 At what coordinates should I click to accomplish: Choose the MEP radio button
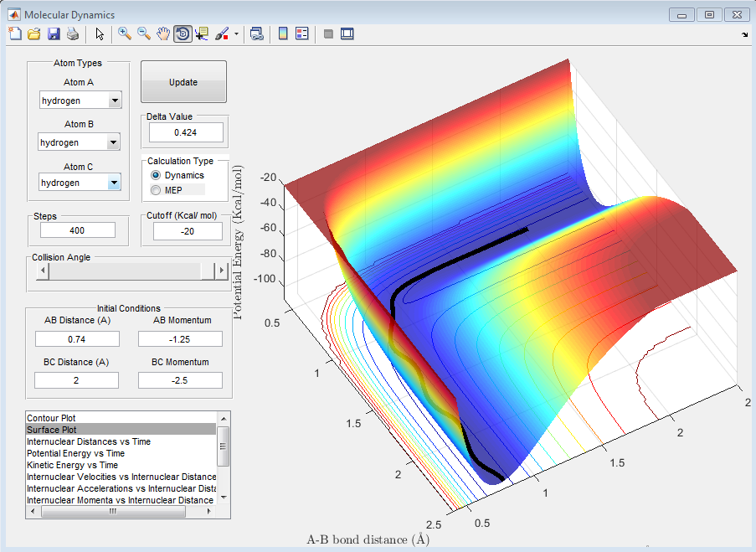click(x=156, y=190)
